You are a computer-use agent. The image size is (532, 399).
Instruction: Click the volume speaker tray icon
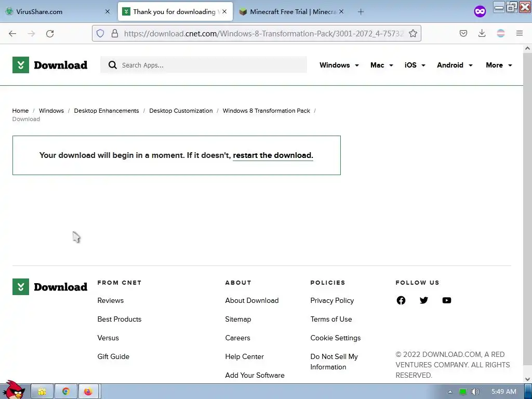[475, 392]
